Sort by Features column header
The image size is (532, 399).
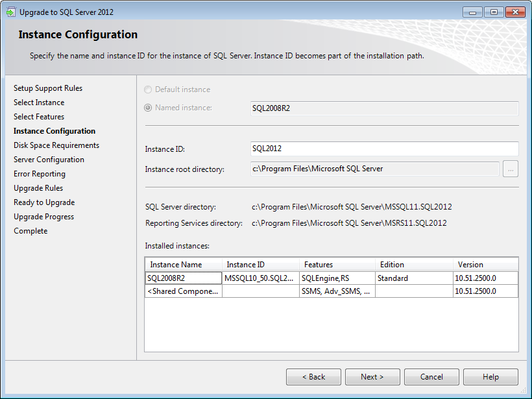(x=337, y=265)
